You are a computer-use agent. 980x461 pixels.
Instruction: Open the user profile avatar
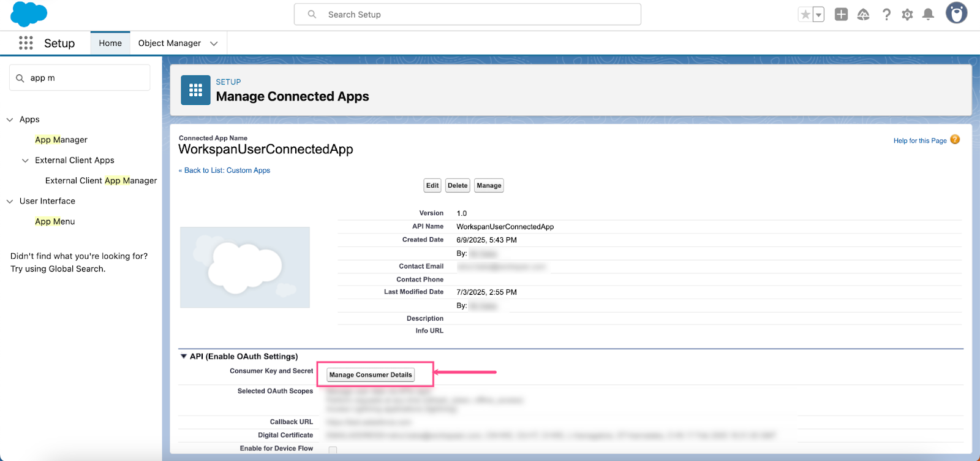(x=956, y=13)
